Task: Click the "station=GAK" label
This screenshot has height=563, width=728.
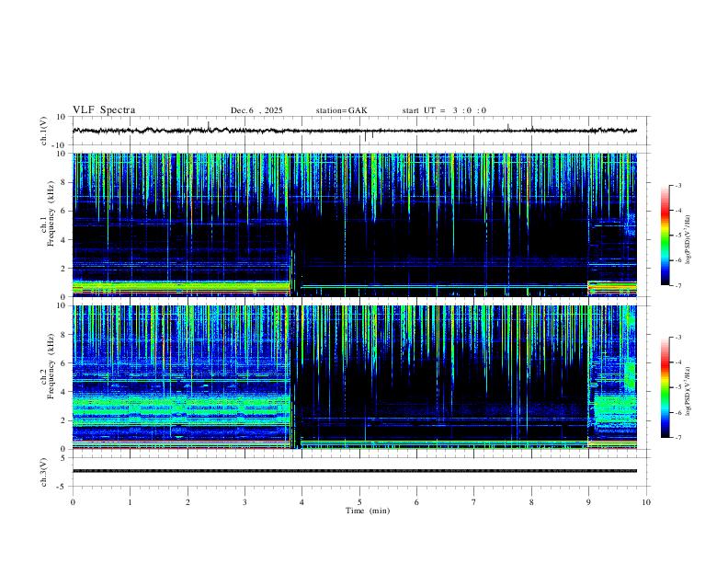Action: coord(341,110)
